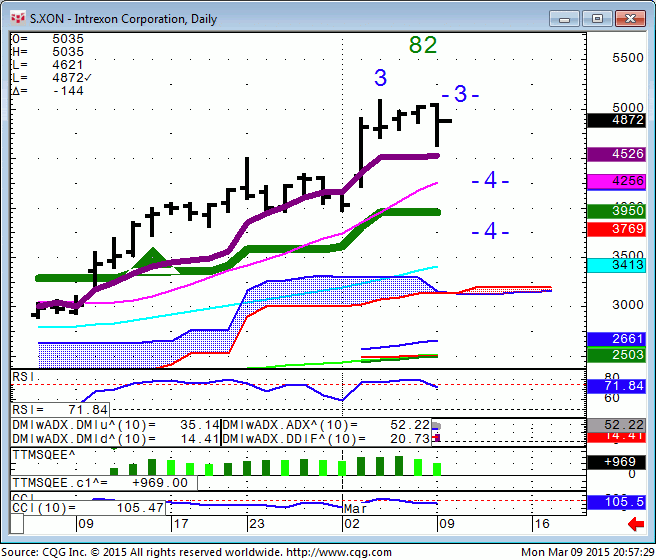Click the red scroll-back arrow icon
Screen dimensions: 656x560
[636, 524]
